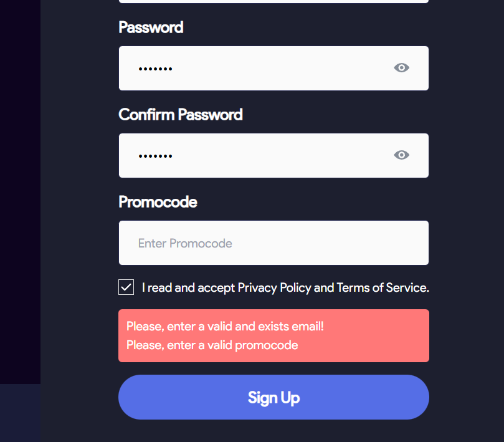Click the Password field label
This screenshot has width=504, height=442.
(151, 27)
